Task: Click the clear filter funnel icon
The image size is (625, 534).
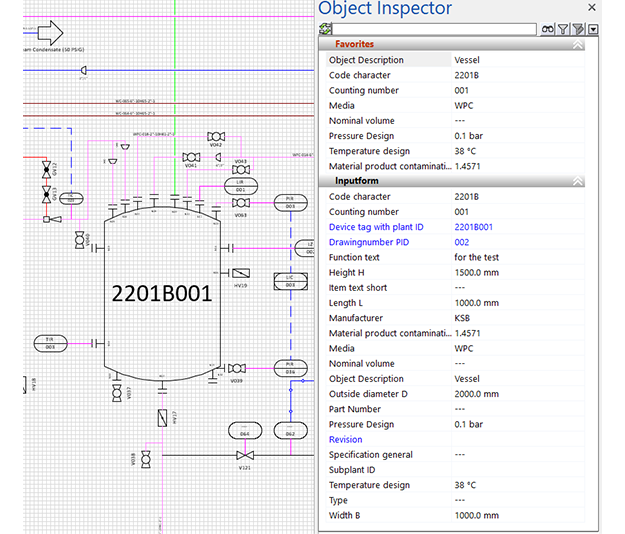Action: [578, 30]
